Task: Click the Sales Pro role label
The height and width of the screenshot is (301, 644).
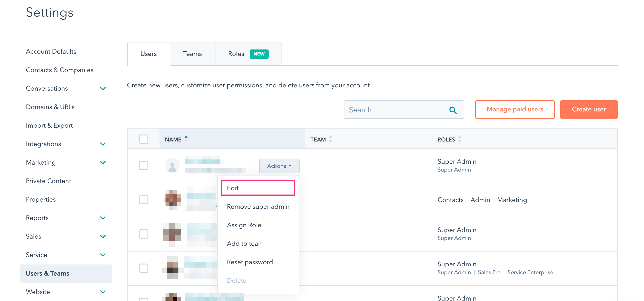Action: 489,272
